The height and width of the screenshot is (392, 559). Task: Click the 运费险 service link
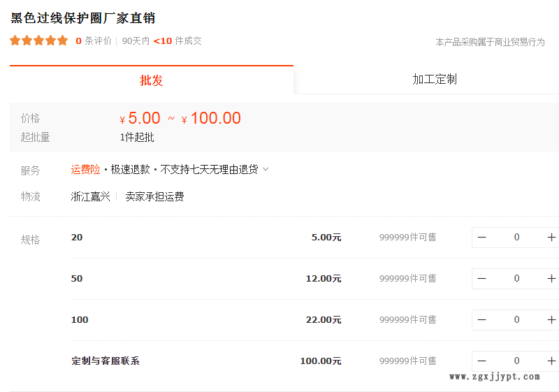(85, 169)
